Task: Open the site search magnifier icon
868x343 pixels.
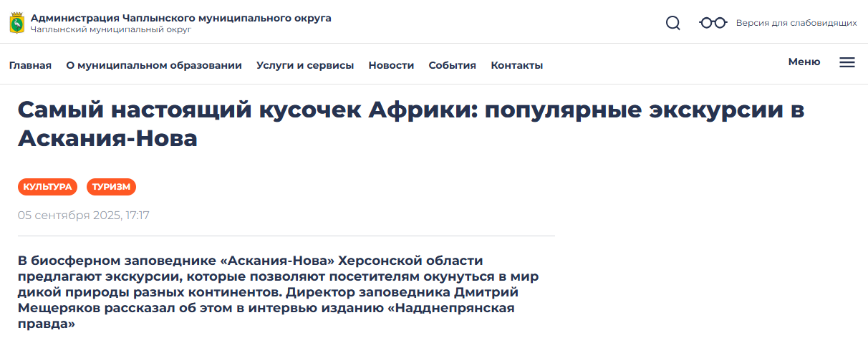Action: (672, 23)
